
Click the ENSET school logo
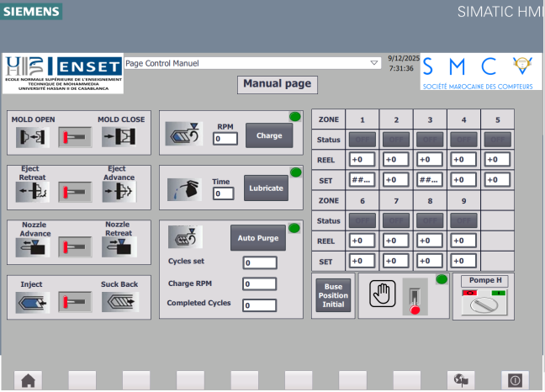[63, 73]
